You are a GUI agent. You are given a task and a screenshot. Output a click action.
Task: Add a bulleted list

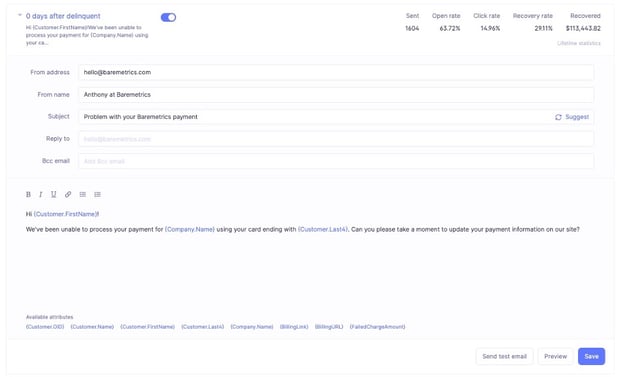tap(83, 194)
